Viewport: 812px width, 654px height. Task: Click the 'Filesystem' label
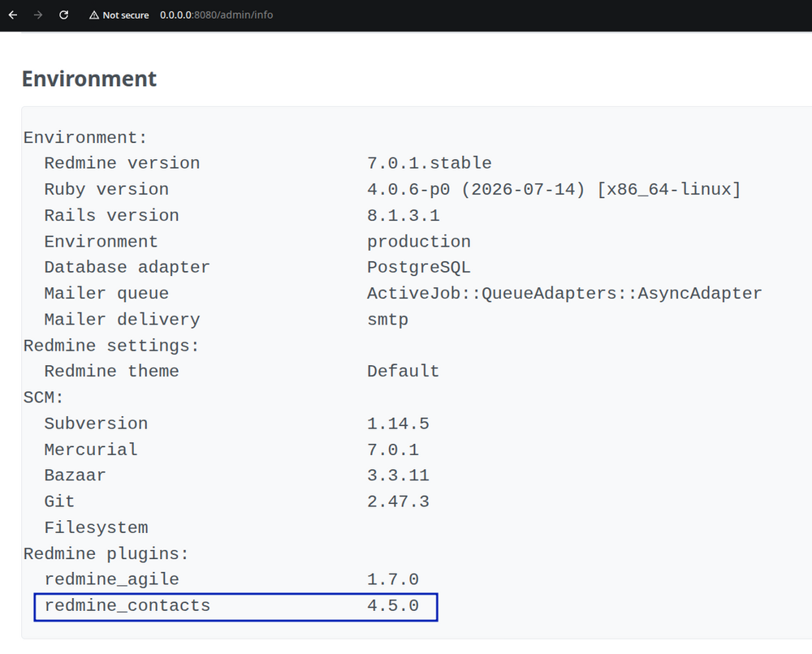[96, 527]
